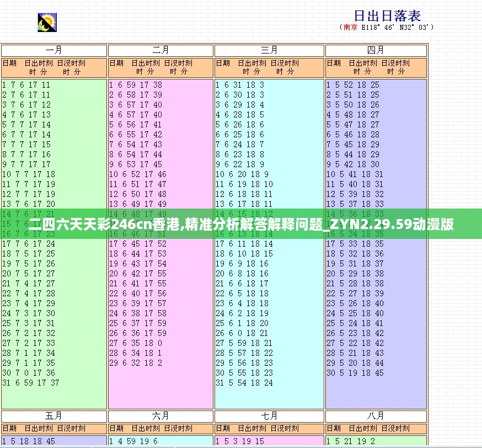
Task: Select the 六月 month header
Action: click(x=160, y=416)
